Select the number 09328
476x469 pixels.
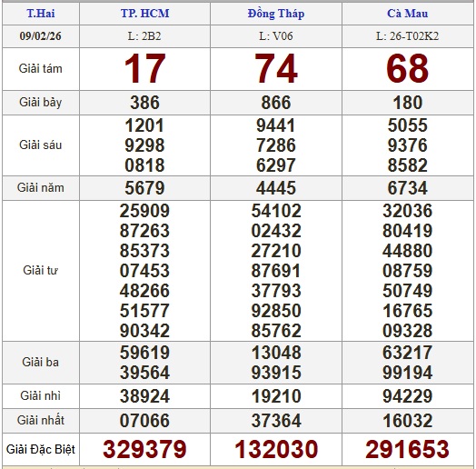click(407, 331)
